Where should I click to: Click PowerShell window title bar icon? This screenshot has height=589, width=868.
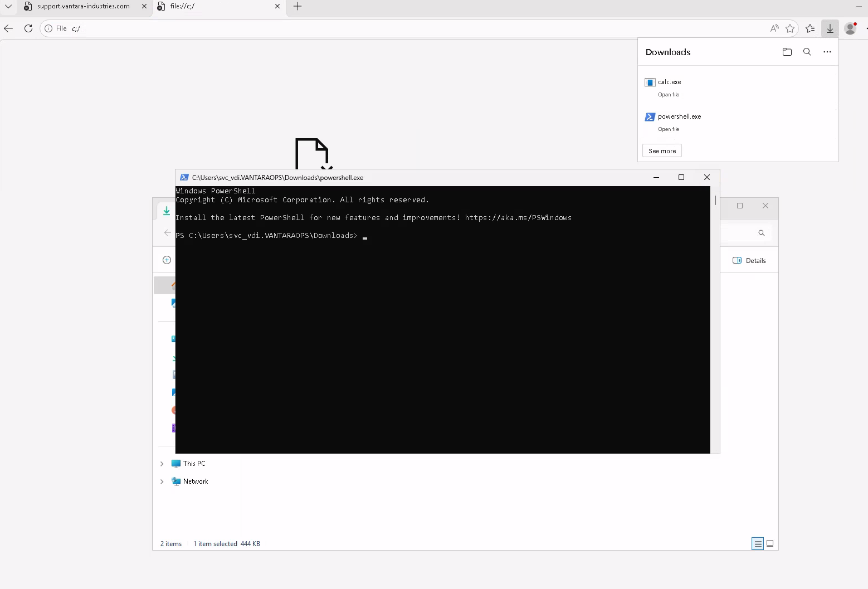[184, 177]
